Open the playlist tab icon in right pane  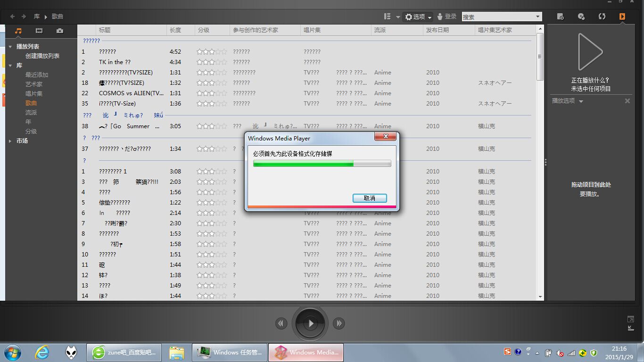[x=560, y=16]
